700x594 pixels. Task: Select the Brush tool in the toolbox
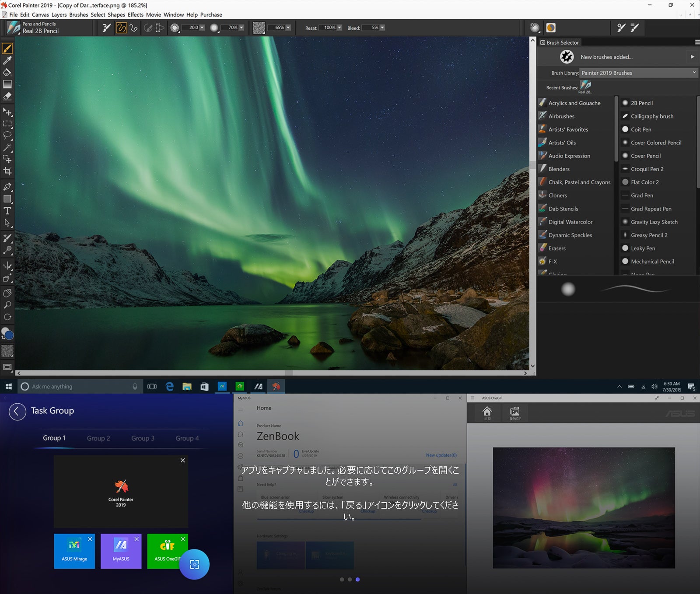[7, 48]
